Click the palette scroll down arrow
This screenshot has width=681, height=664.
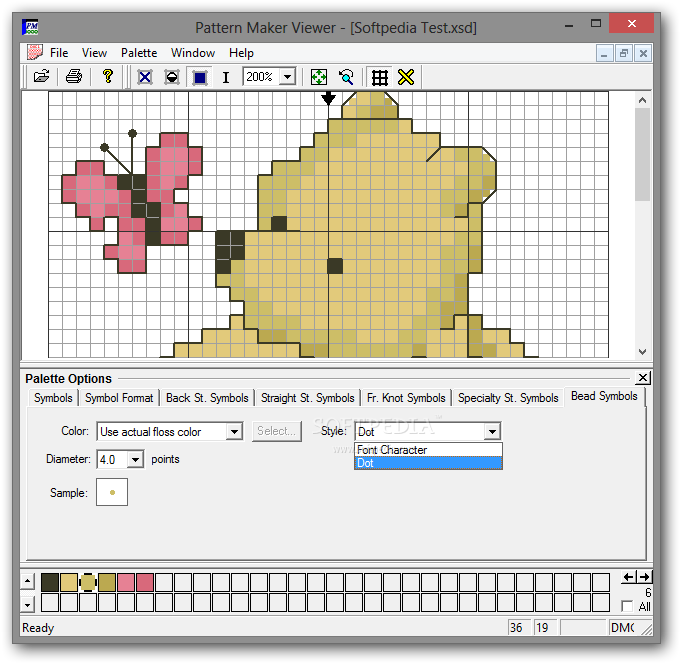[x=27, y=605]
